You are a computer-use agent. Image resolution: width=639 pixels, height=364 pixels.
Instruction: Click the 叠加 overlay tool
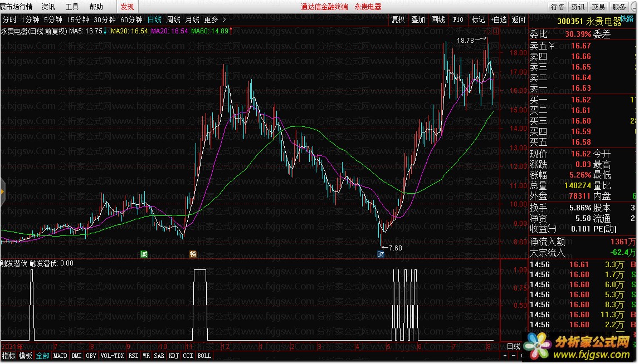click(x=418, y=19)
